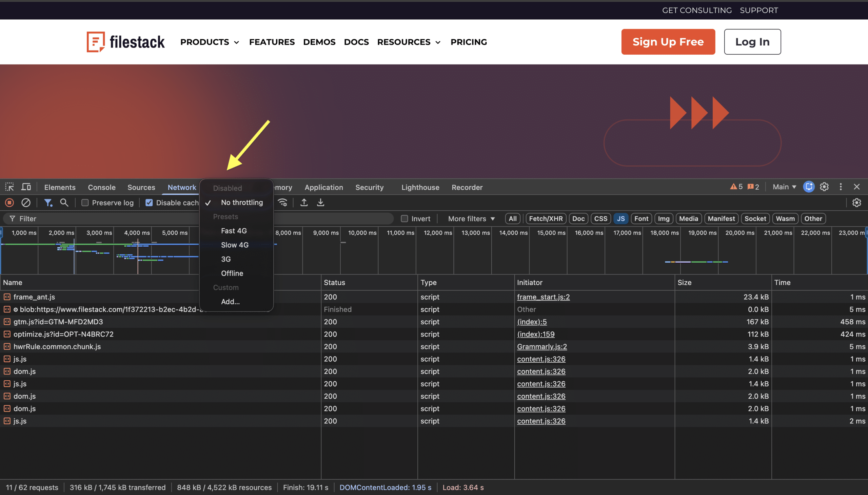This screenshot has width=868, height=495.
Task: Click the export HAR download icon
Action: (320, 203)
